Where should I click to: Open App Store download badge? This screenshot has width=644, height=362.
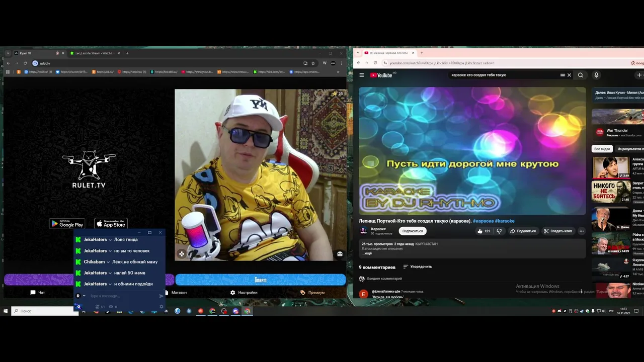(x=111, y=224)
